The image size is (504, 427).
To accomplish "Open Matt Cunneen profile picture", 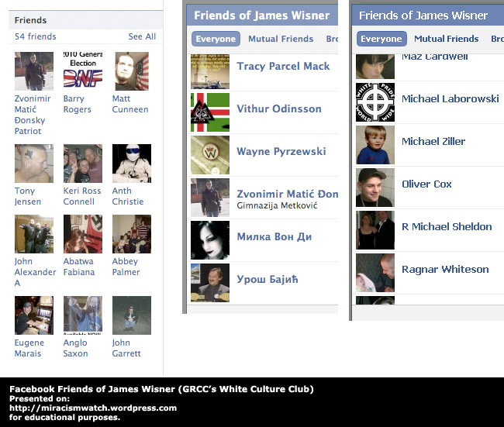I will pyautogui.click(x=132, y=71).
